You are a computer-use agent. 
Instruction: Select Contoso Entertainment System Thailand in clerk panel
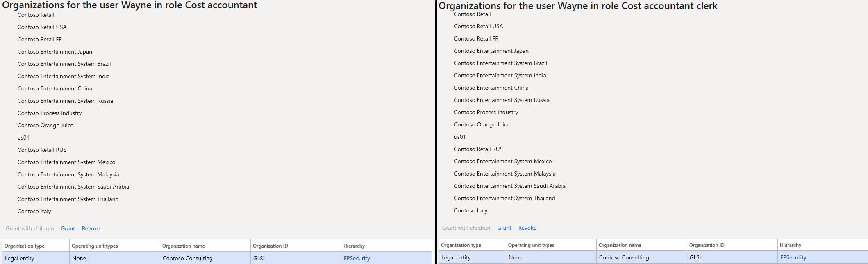[x=504, y=198]
